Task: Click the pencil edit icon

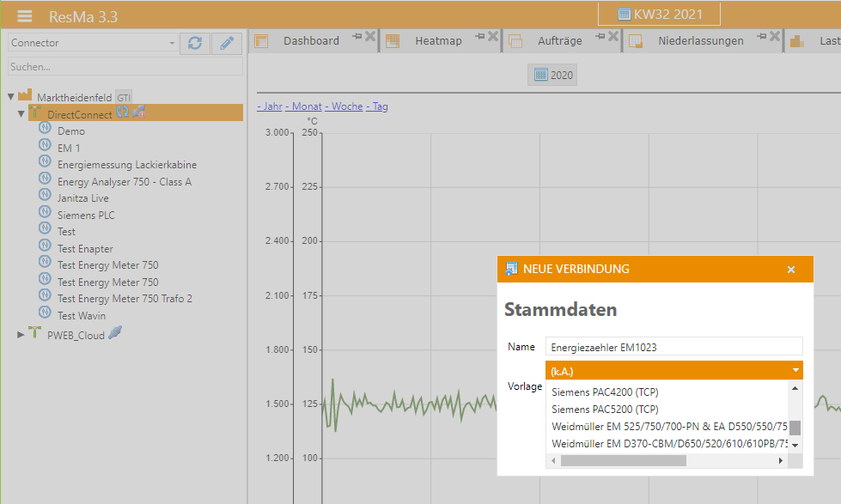Action: click(x=227, y=43)
